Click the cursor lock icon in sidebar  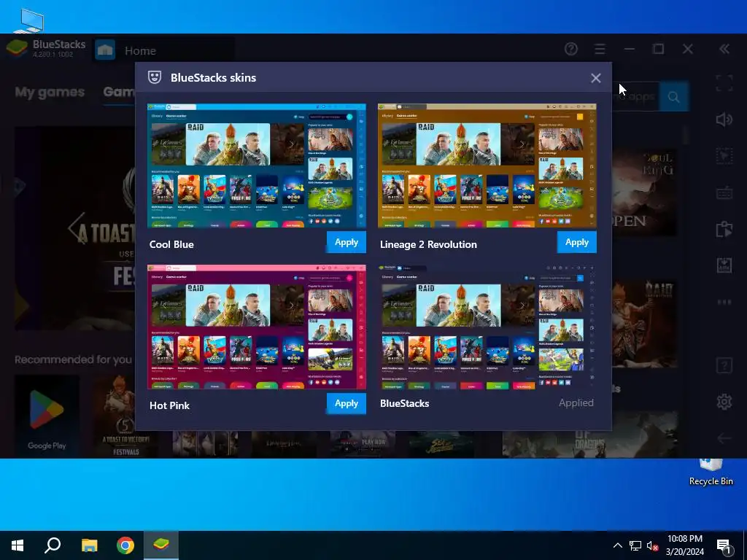pyautogui.click(x=724, y=156)
